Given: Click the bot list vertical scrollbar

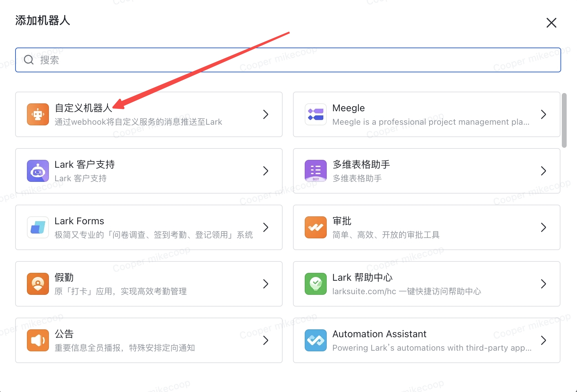Looking at the screenshot, I should tap(564, 120).
